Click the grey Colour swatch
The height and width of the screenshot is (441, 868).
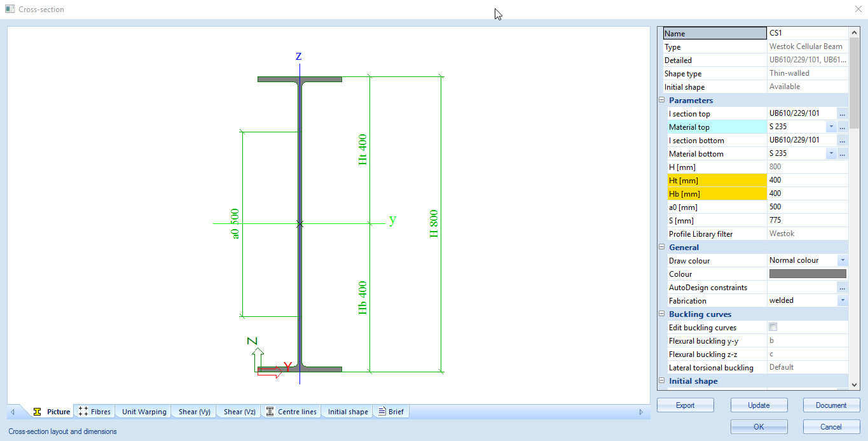click(808, 274)
